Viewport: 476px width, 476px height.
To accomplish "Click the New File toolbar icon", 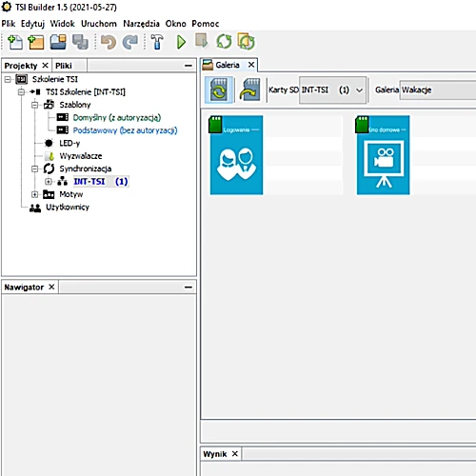I will pyautogui.click(x=15, y=42).
